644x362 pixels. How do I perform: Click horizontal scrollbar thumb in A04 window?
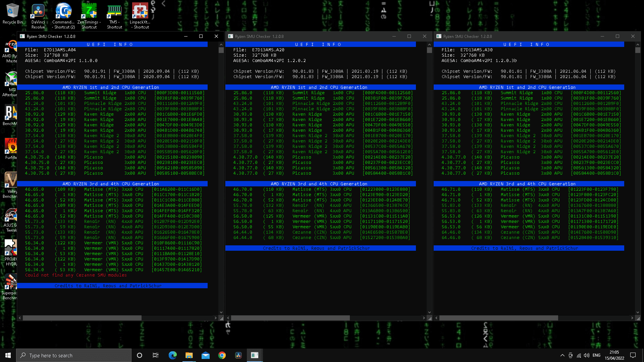[x=82, y=318]
